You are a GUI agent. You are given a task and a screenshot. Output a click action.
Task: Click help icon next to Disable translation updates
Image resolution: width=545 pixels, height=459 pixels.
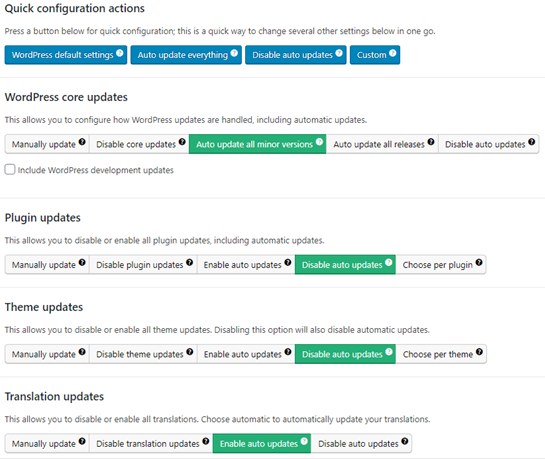(x=206, y=441)
